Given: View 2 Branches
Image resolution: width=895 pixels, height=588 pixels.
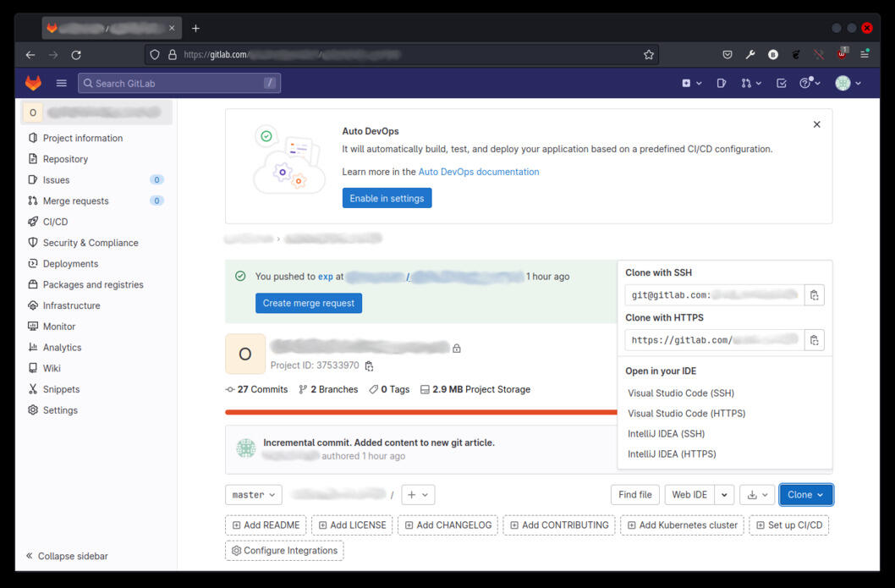Looking at the screenshot, I should 328,389.
